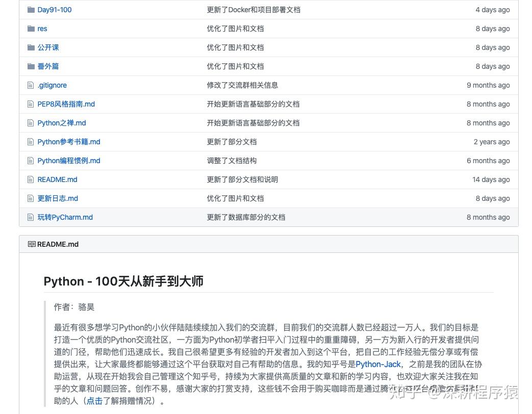532x414 pixels.
Task: Open the res folder
Action: 42,29
